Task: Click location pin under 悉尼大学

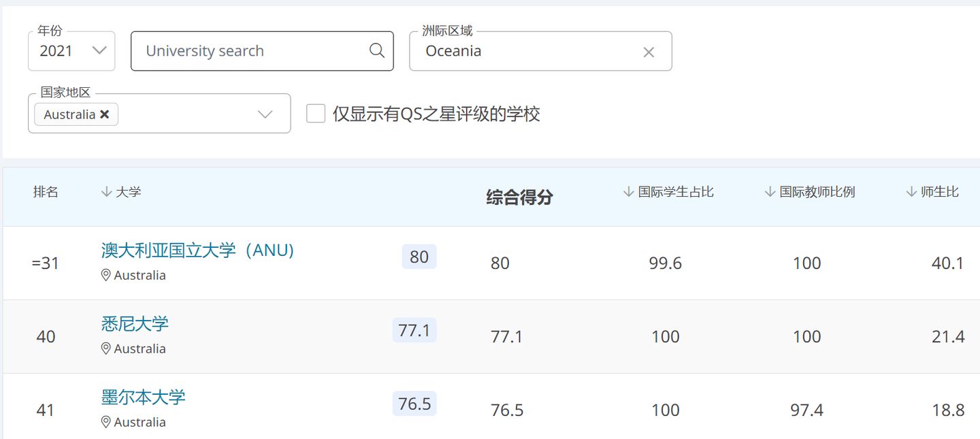Action: pos(105,348)
